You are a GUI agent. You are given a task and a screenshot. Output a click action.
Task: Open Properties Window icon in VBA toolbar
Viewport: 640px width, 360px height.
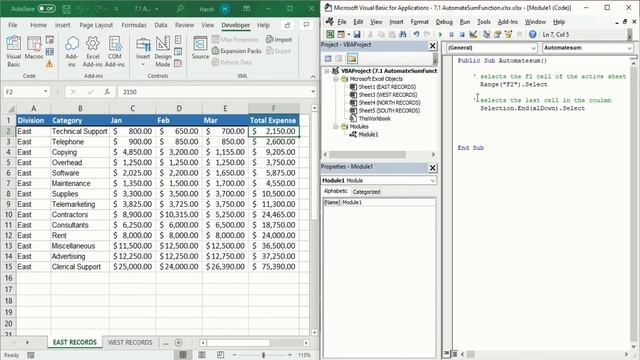(x=497, y=35)
